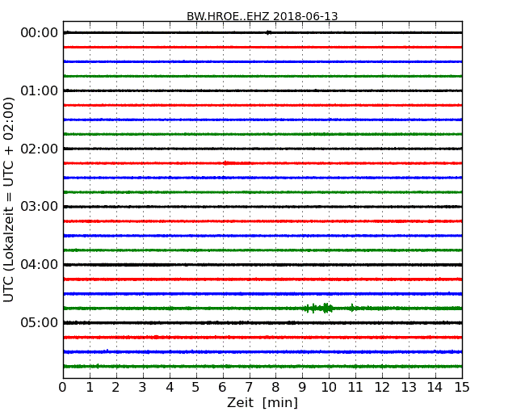Select the 03:00 time label
The image size is (525, 420).
[40, 207]
